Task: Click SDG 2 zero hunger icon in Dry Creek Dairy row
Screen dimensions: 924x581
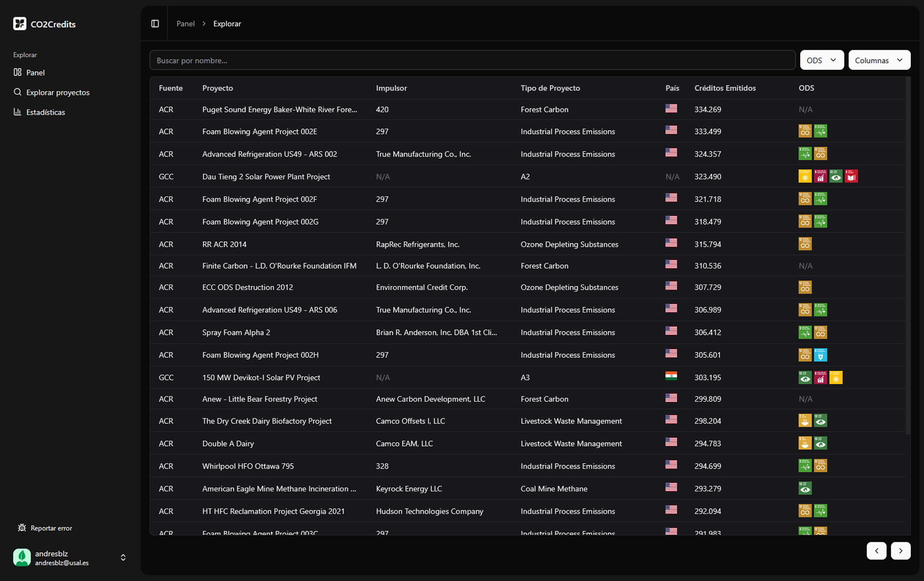Action: coord(805,421)
